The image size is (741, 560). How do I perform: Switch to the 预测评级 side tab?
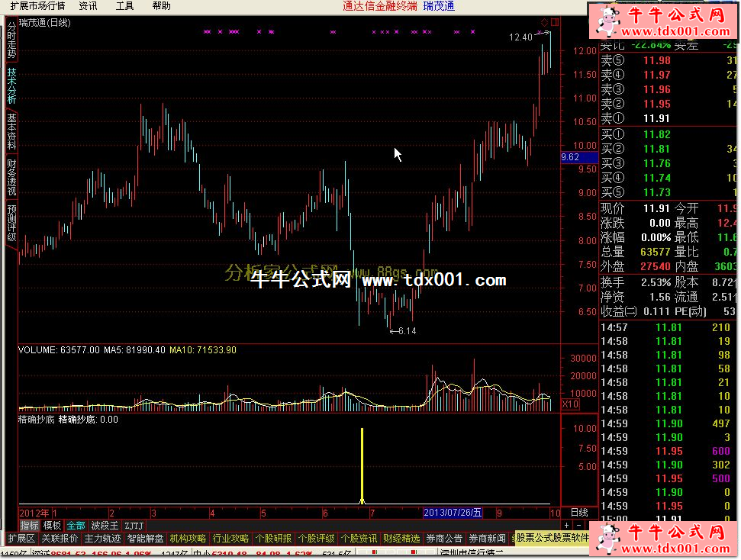11,223
